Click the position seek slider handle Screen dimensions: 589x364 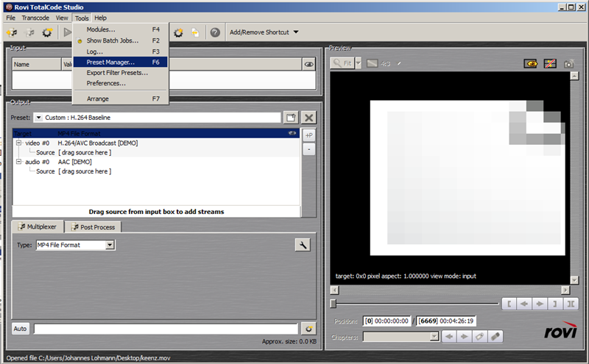point(334,303)
